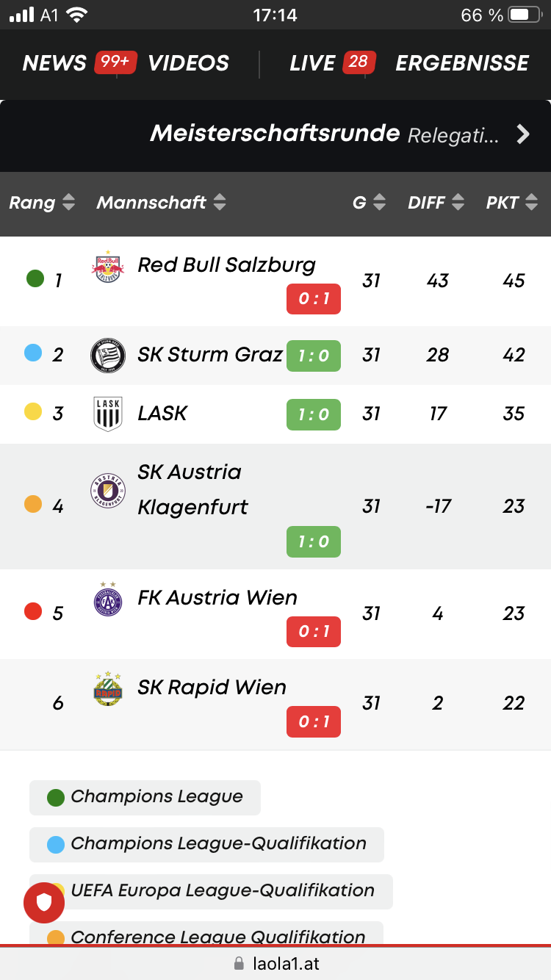551x980 pixels.
Task: Sort by G games column arrows
Action: [379, 203]
